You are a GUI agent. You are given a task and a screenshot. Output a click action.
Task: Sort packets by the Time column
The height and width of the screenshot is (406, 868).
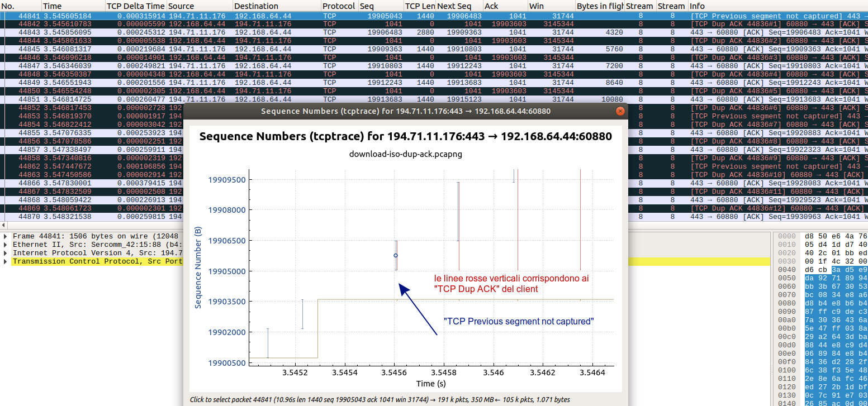[73, 6]
